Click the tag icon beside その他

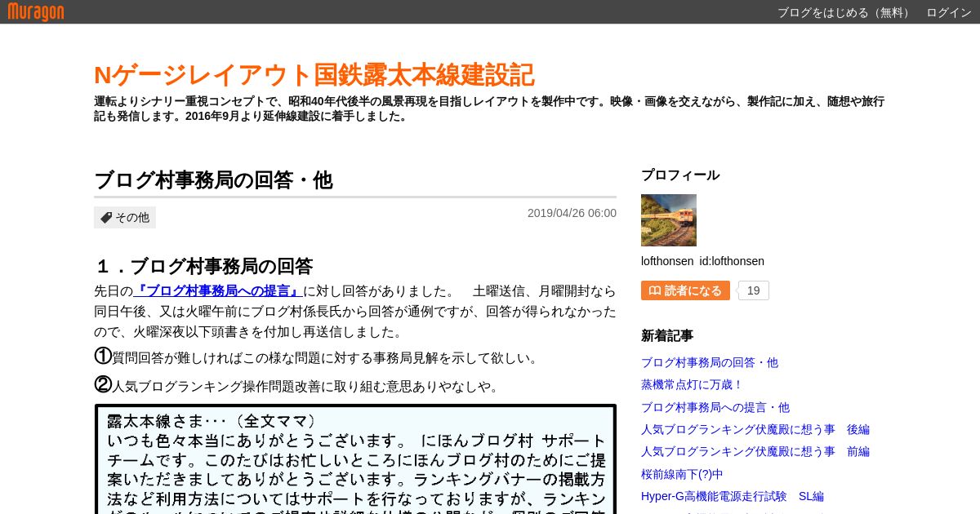click(x=106, y=218)
